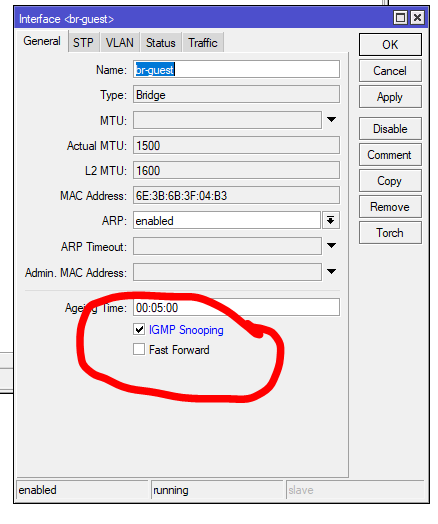Image resolution: width=438 pixels, height=524 pixels.
Task: Focus the MTU input field
Action: (x=228, y=120)
